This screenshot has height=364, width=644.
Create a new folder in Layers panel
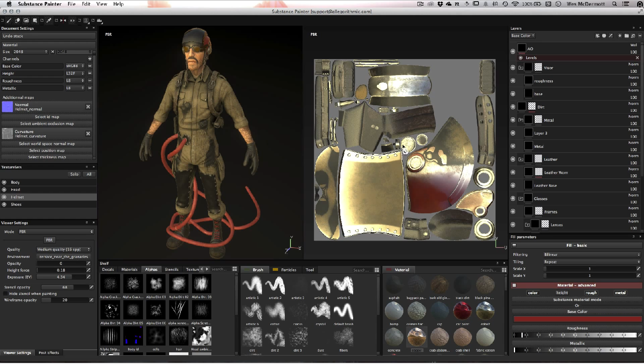626,36
